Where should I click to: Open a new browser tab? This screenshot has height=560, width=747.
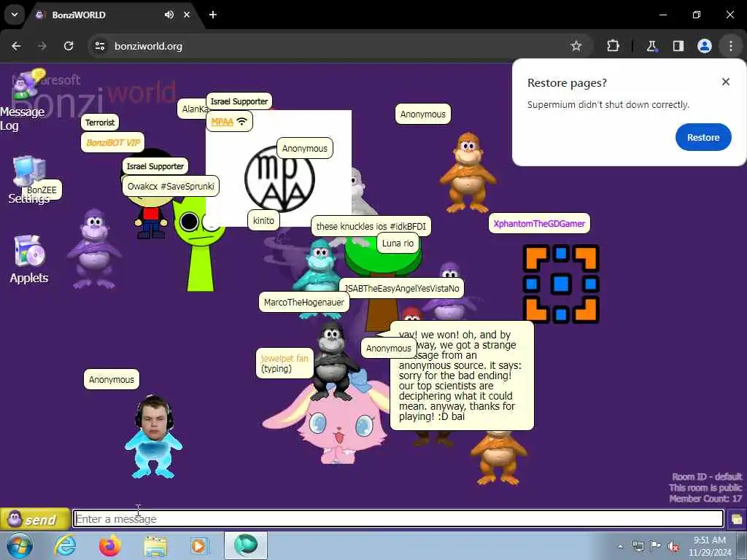click(x=213, y=15)
